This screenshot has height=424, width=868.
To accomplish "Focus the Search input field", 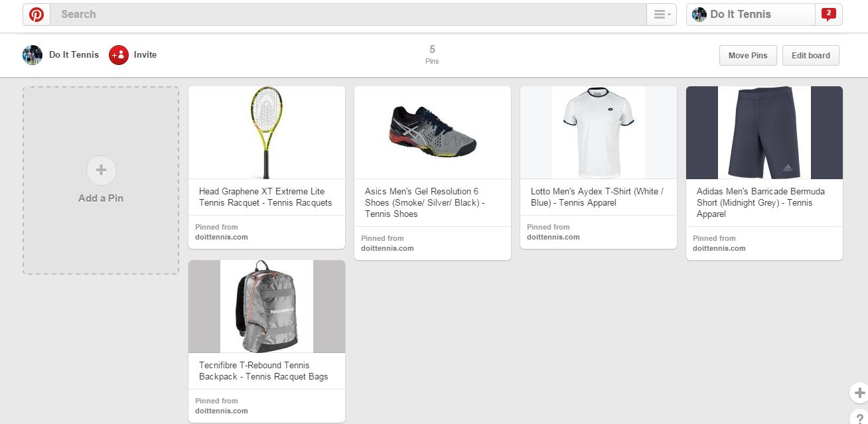I will click(348, 15).
